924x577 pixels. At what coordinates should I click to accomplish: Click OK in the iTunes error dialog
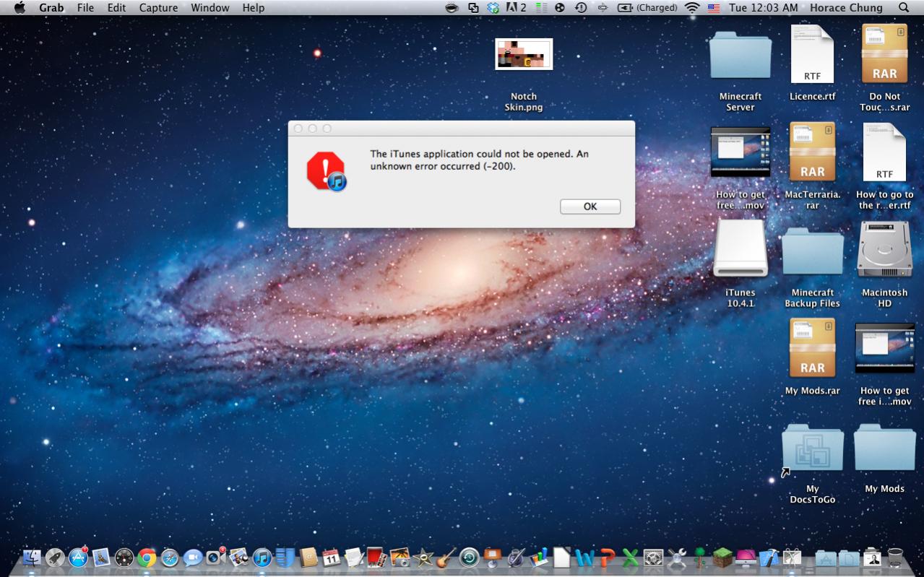(x=590, y=207)
